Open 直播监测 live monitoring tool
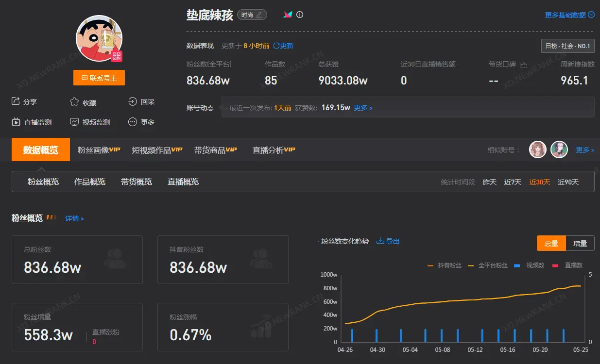This screenshot has height=364, width=600. [x=17, y=122]
